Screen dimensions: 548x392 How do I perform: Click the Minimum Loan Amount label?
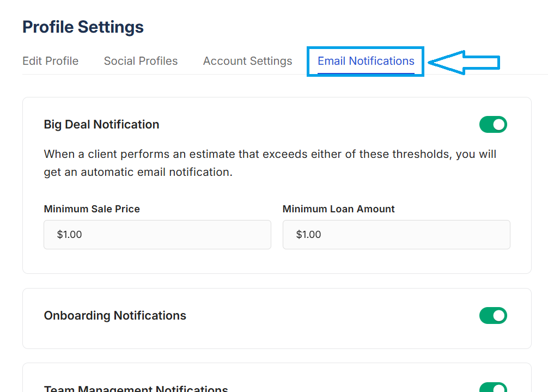338,209
